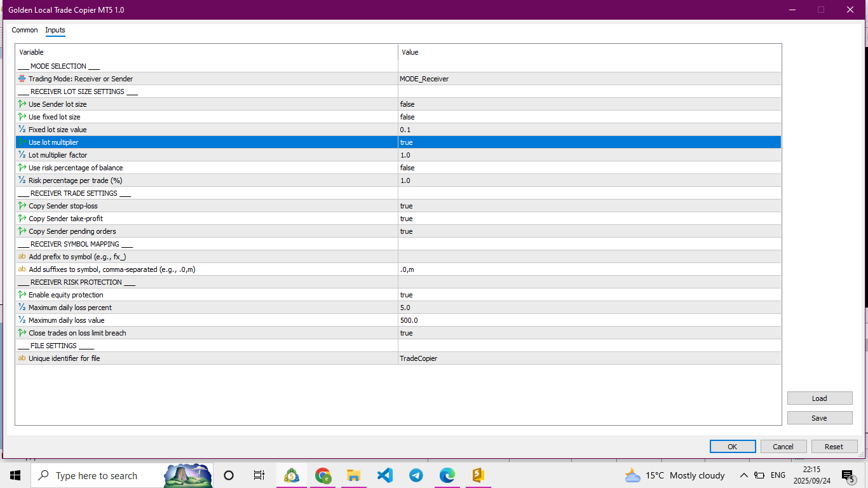Click the OK button
The height and width of the screenshot is (488, 868).
click(x=733, y=447)
